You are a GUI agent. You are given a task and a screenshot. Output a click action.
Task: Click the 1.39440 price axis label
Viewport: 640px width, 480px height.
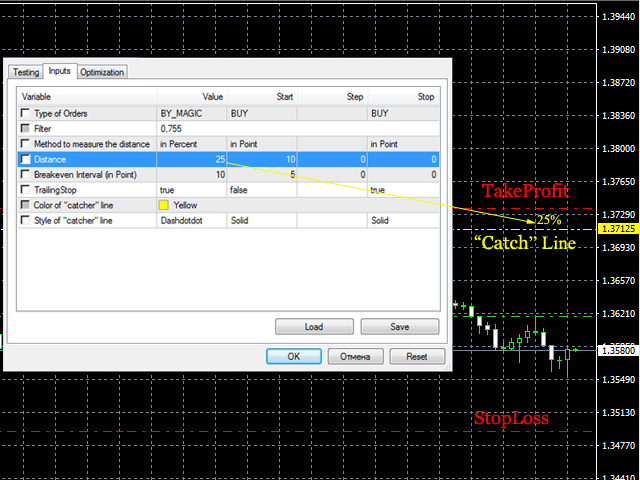pyautogui.click(x=619, y=16)
